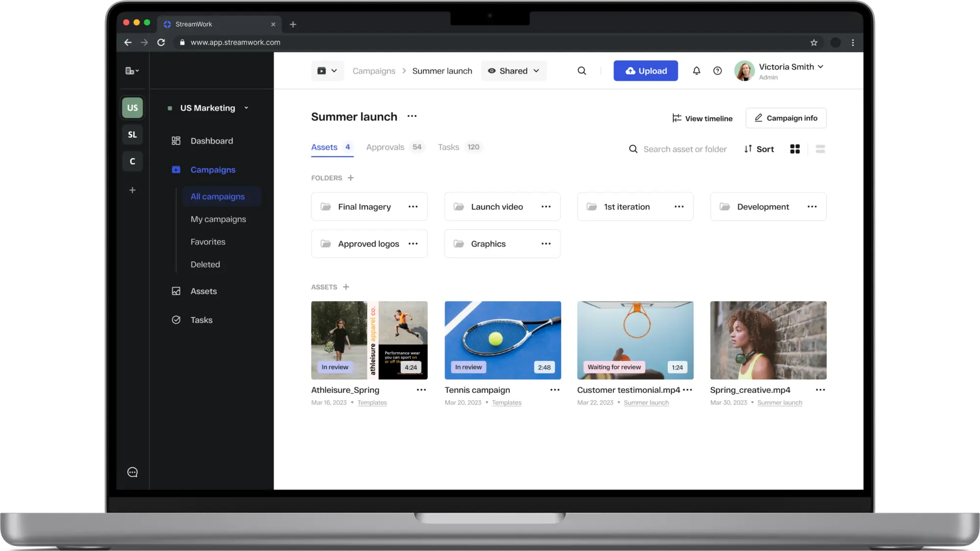980x551 pixels.
Task: Open the Tasks tab showing 120 items
Action: click(448, 147)
